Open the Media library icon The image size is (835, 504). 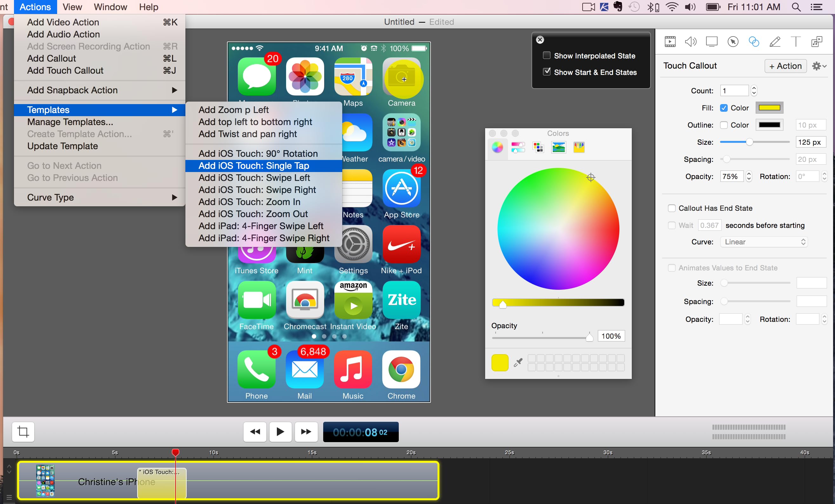pyautogui.click(x=817, y=42)
